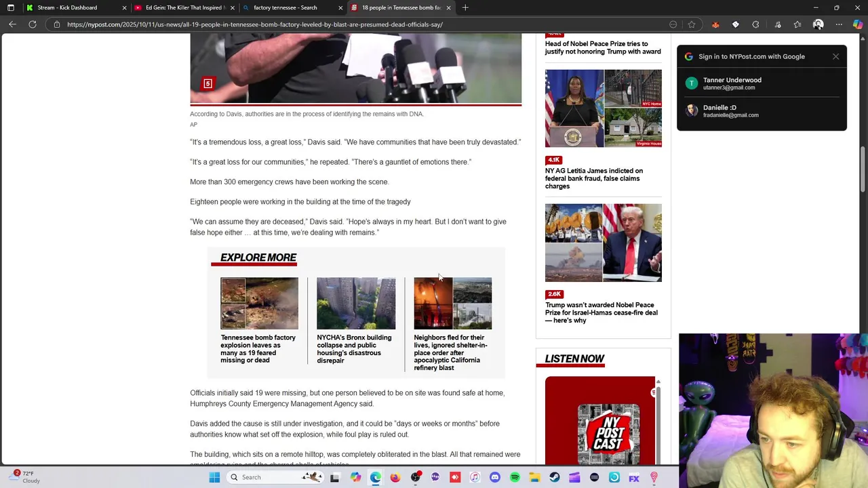The image size is (868, 488).
Task: Open weather widget showing 72°F Cloudy
Action: pos(26,476)
